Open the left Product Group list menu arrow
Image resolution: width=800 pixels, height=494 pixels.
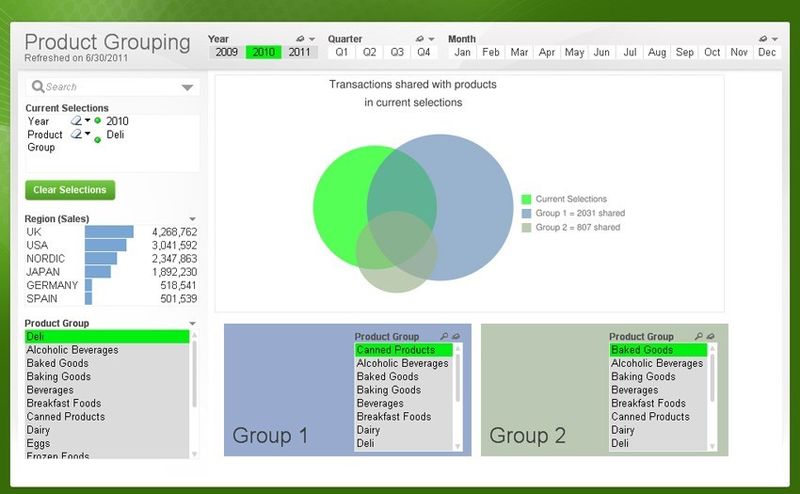click(192, 324)
